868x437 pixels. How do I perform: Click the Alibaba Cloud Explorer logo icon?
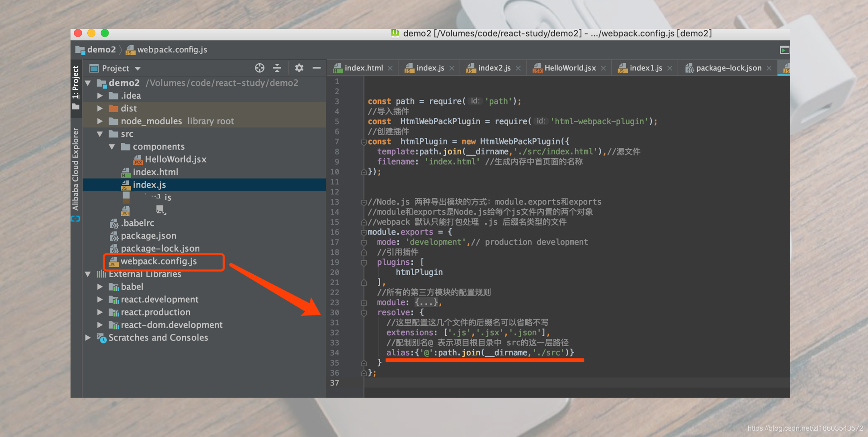pos(75,219)
